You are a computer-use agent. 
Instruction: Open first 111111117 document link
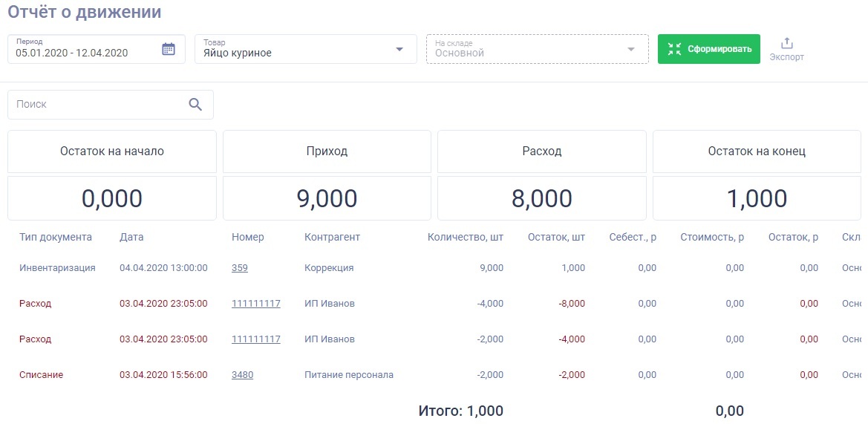point(256,304)
